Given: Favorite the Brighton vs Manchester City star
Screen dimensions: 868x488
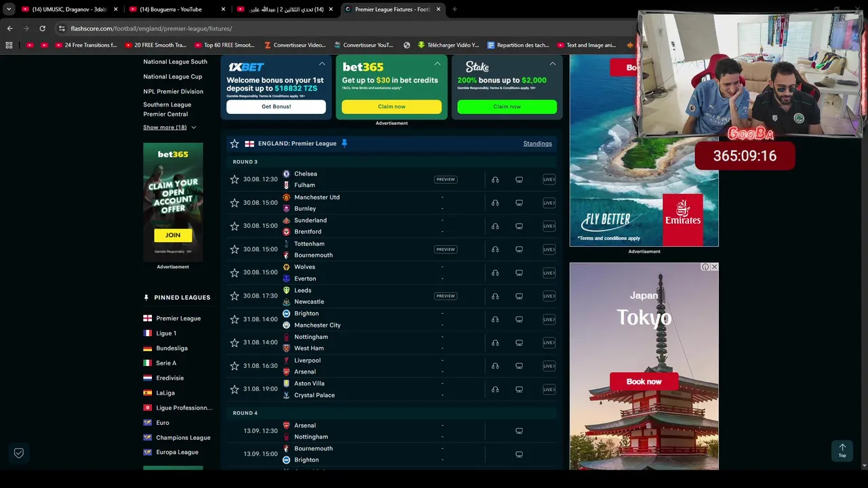Looking at the screenshot, I should (235, 319).
